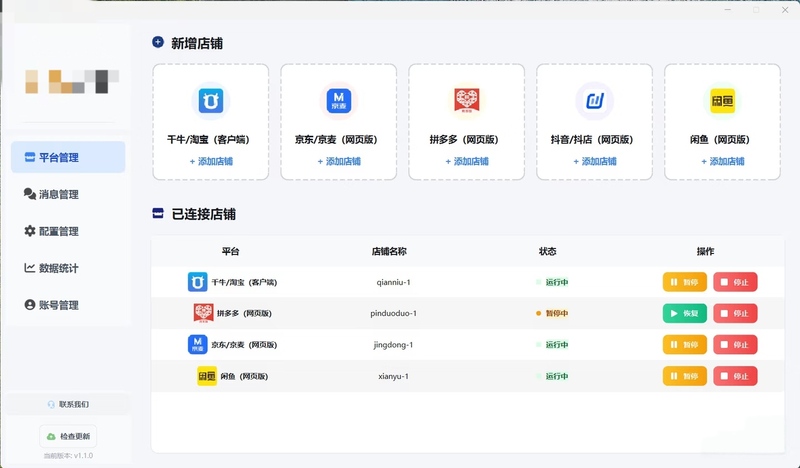Click Xianyu icon in xianyu-1 row
The height and width of the screenshot is (468, 800).
pos(207,376)
